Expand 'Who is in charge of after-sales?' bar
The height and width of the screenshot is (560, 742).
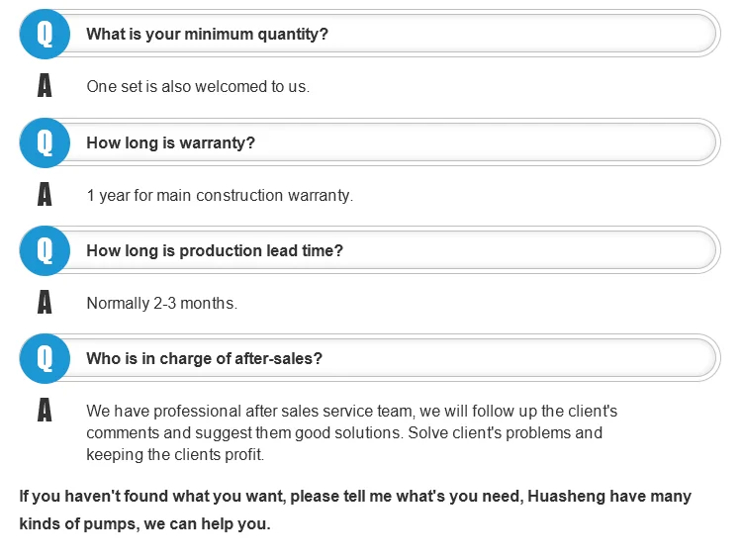tap(396, 358)
